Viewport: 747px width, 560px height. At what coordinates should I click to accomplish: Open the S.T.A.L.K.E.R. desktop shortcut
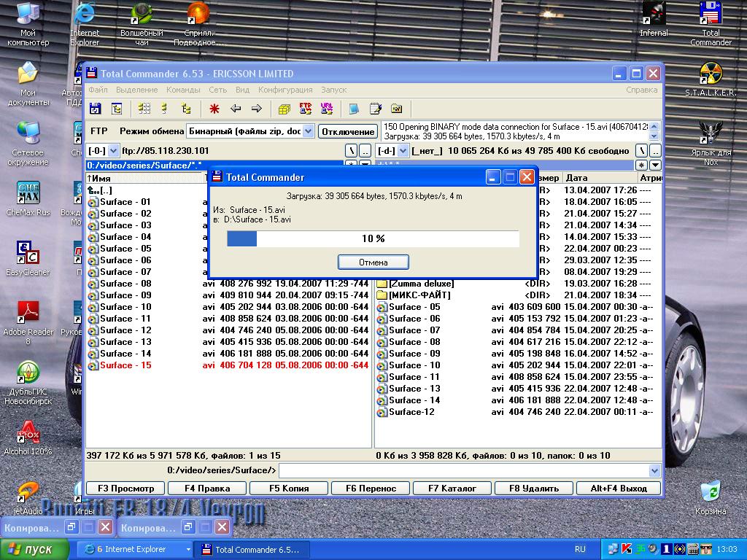(711, 79)
